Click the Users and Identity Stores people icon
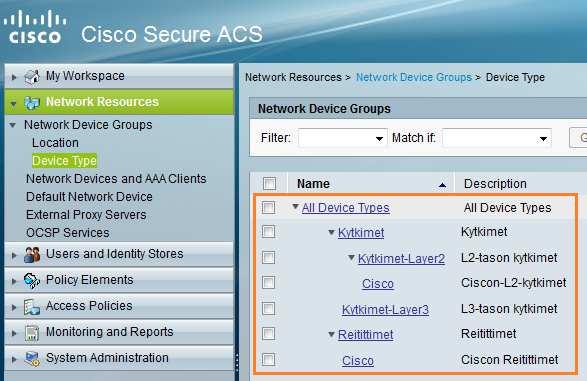Viewport: 587px width, 381px height. pyautogui.click(x=32, y=254)
